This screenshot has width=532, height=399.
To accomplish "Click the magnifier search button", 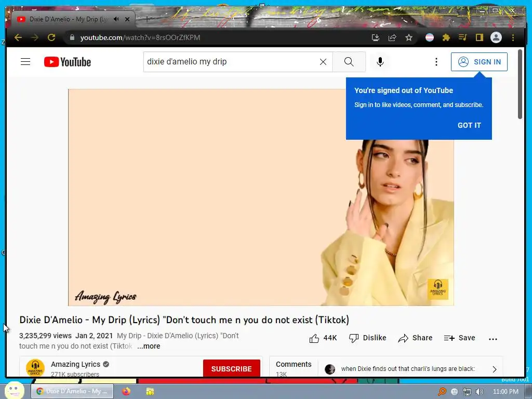I will 349,62.
